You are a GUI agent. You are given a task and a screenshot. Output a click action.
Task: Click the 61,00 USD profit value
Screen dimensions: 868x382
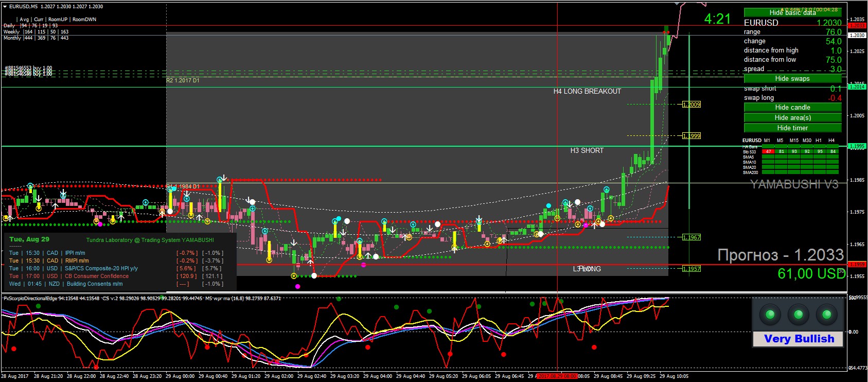coord(811,273)
